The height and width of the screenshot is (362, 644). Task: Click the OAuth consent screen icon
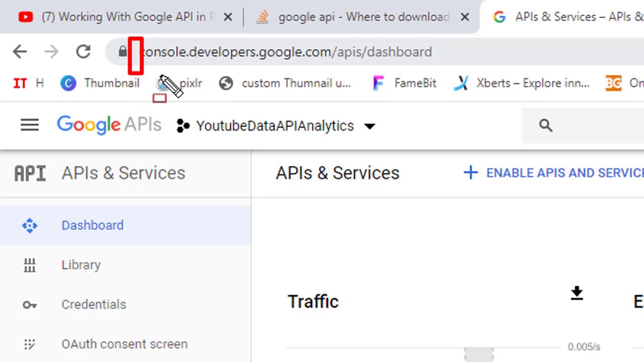tap(30, 344)
